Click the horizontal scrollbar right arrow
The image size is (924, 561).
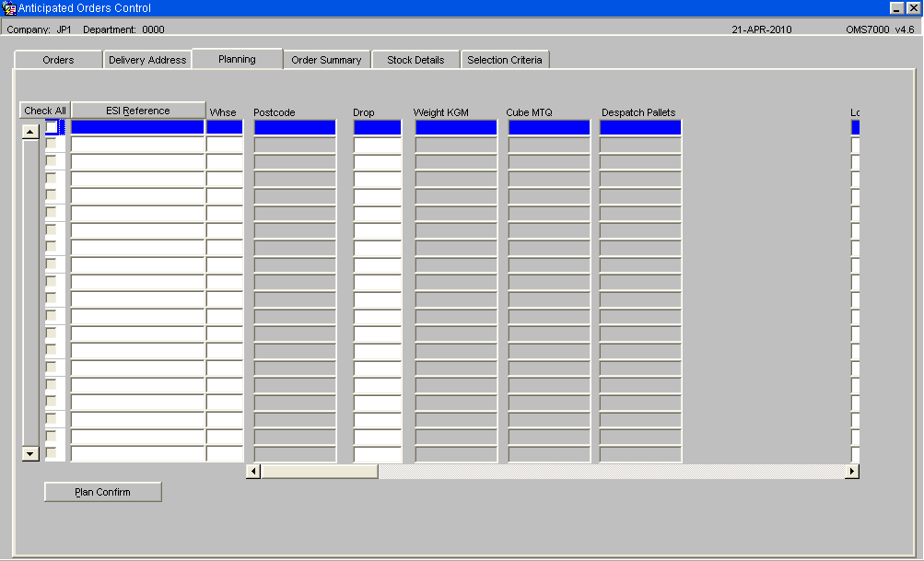pos(851,471)
